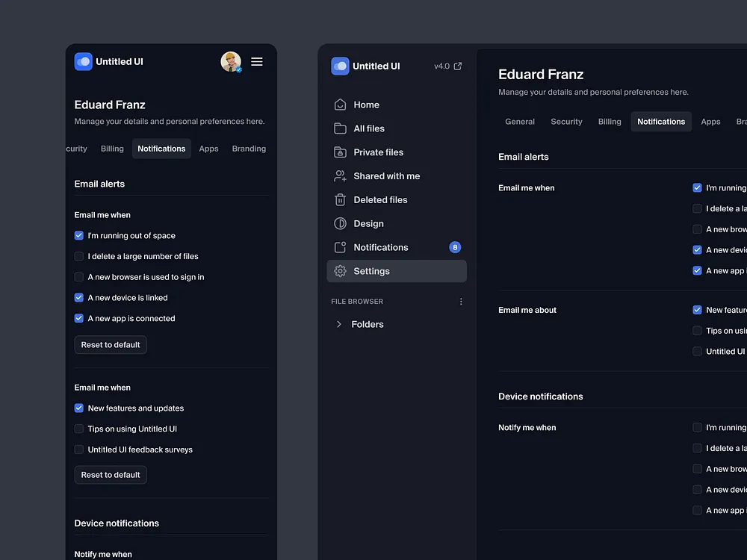Viewport: 747px width, 560px height.
Task: Open the hamburger navigation menu
Action: pyautogui.click(x=257, y=62)
